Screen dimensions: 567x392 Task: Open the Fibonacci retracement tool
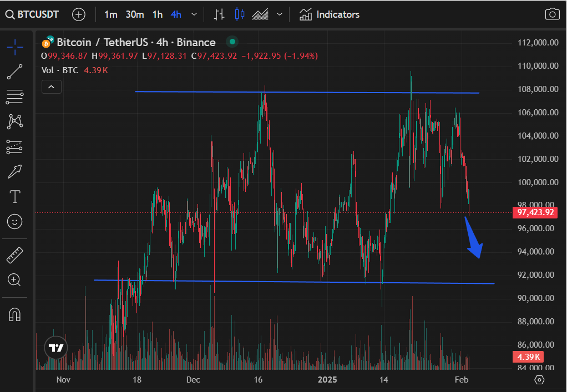(x=15, y=97)
